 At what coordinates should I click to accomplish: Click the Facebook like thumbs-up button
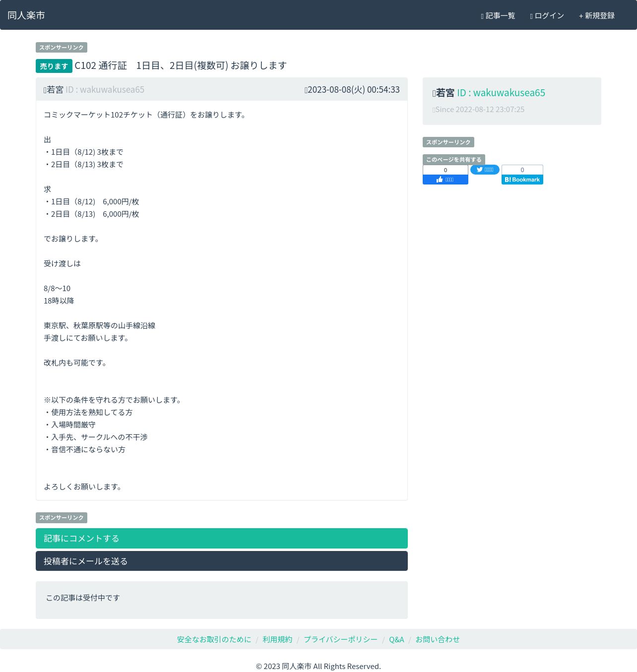(446, 180)
